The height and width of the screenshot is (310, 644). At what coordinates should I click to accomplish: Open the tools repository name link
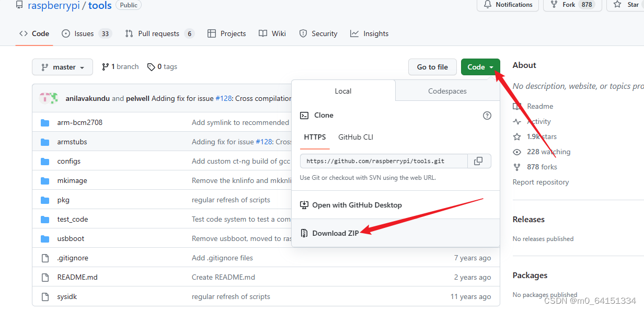click(x=100, y=6)
